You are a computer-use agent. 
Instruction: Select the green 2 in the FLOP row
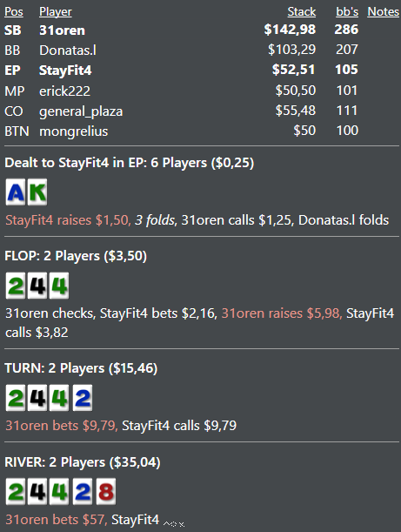pyautogui.click(x=16, y=286)
